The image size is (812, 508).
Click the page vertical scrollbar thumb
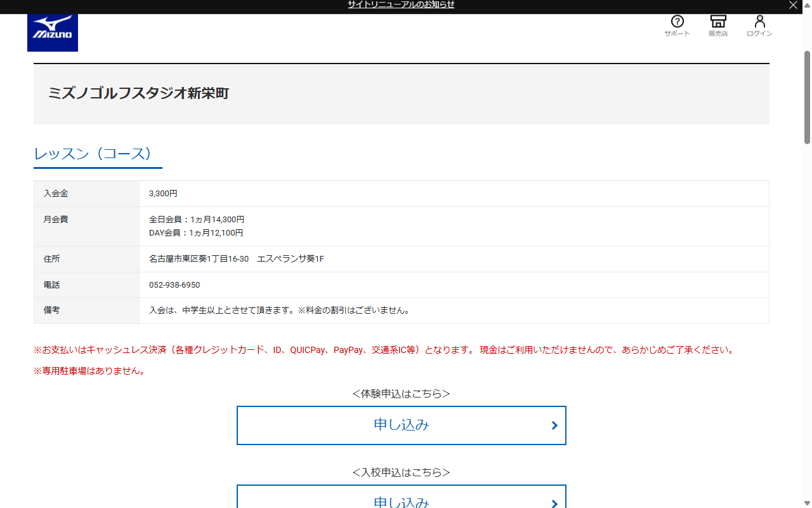(807, 97)
